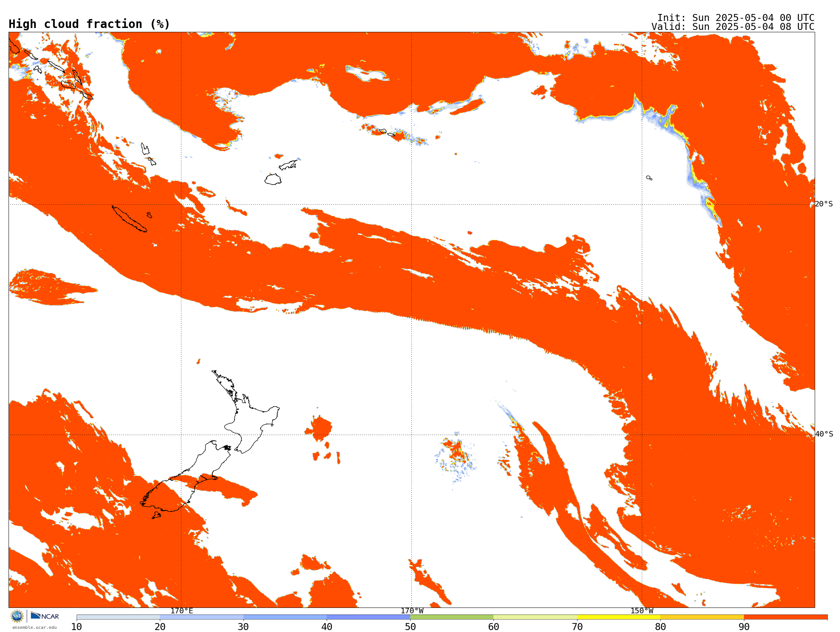Click the colorbar tick label 80
The width and height of the screenshot is (840, 632).
click(x=660, y=627)
